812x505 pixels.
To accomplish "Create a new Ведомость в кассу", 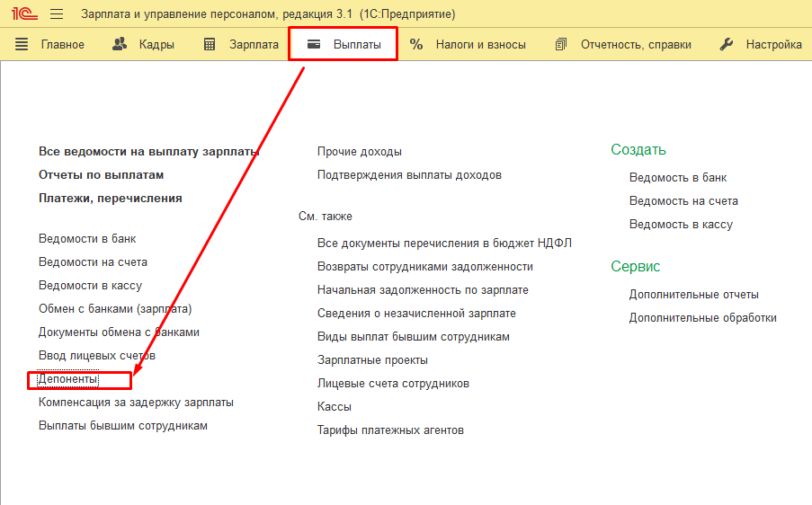I will pyautogui.click(x=681, y=225).
